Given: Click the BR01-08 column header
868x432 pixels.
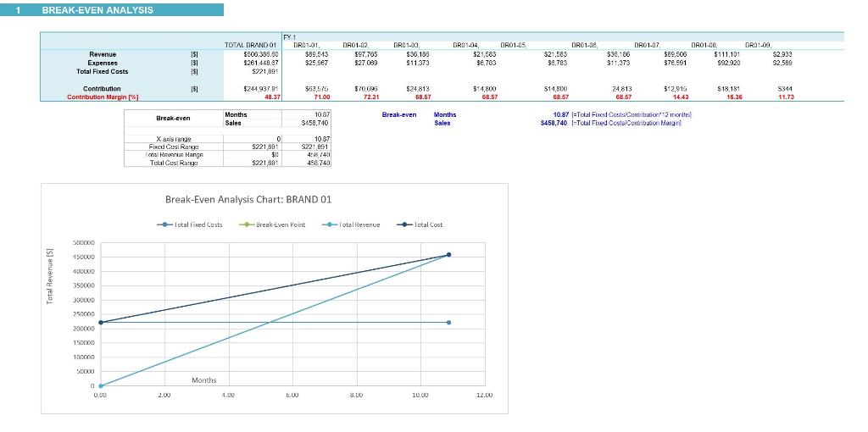Looking at the screenshot, I should pyautogui.click(x=704, y=46).
